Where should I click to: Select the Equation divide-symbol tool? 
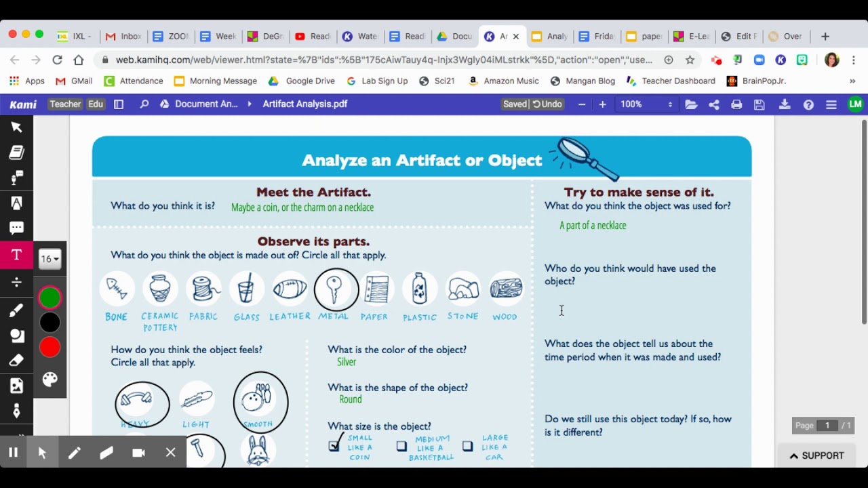(16, 282)
